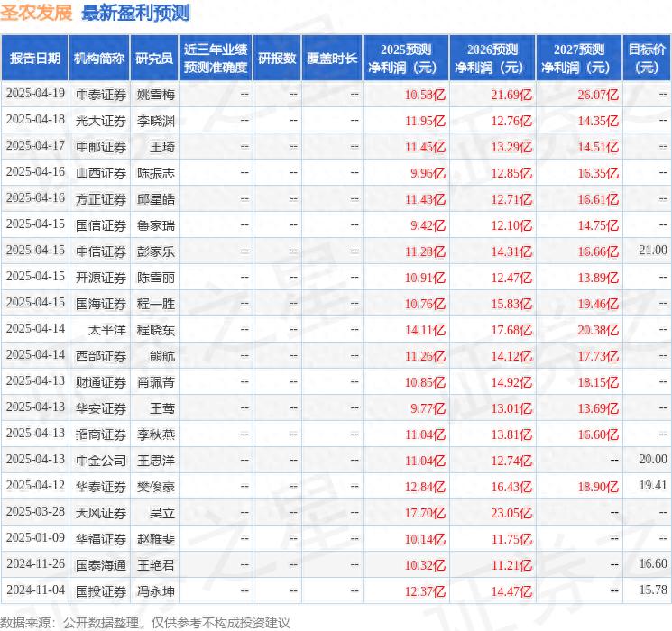Select the 方正证券 institution cell
Screen dimensions: 672x631
[x=101, y=199]
